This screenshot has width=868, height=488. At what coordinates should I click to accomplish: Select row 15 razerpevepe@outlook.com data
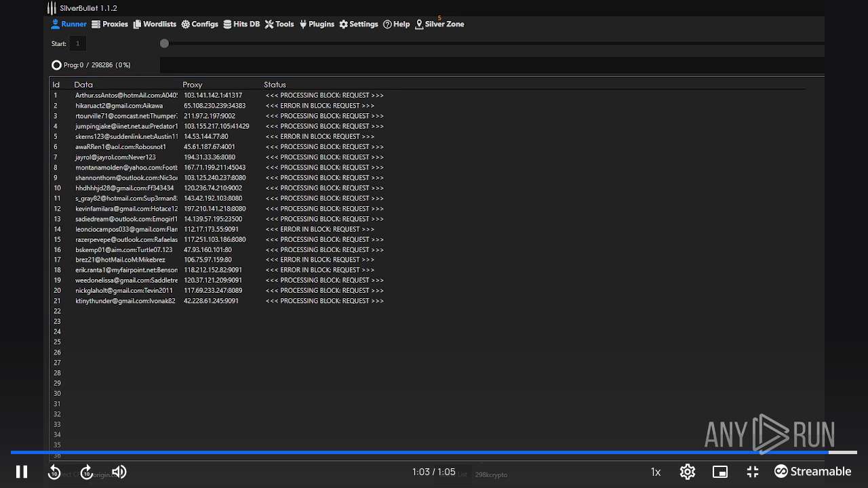pyautogui.click(x=126, y=239)
